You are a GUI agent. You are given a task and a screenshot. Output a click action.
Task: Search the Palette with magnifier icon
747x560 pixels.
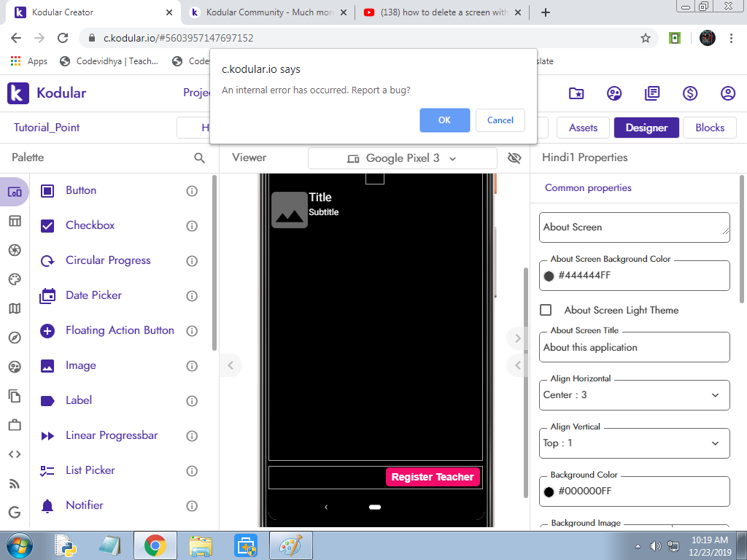(x=200, y=157)
